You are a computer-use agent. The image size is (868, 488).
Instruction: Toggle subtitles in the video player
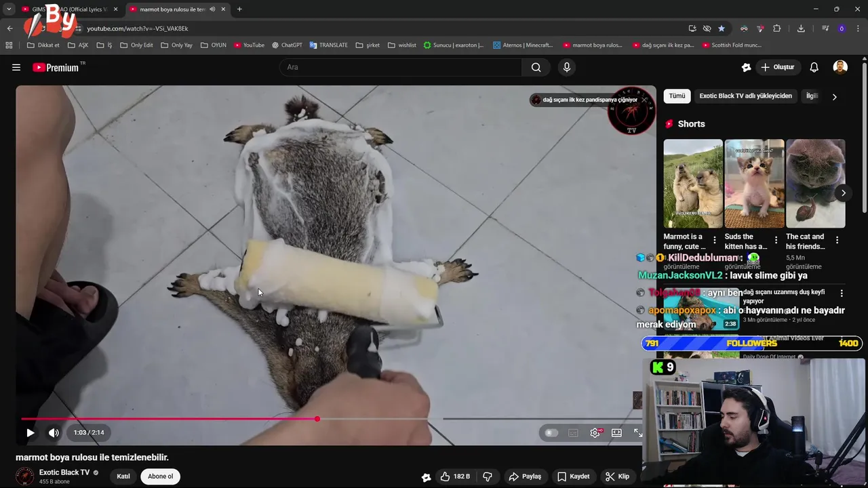[573, 432]
